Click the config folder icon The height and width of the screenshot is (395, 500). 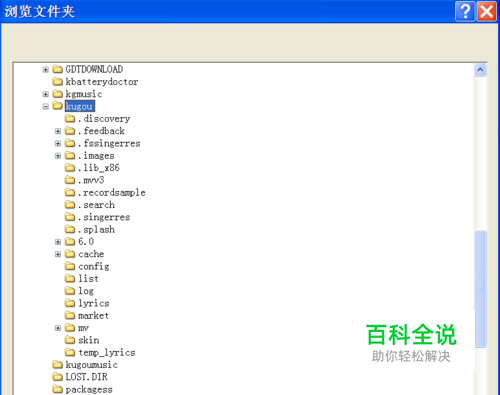[x=70, y=266]
